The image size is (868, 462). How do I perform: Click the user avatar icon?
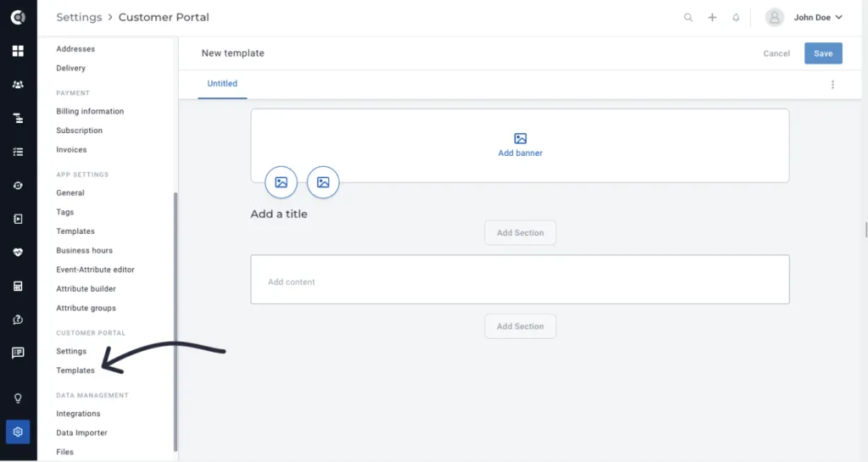click(775, 18)
